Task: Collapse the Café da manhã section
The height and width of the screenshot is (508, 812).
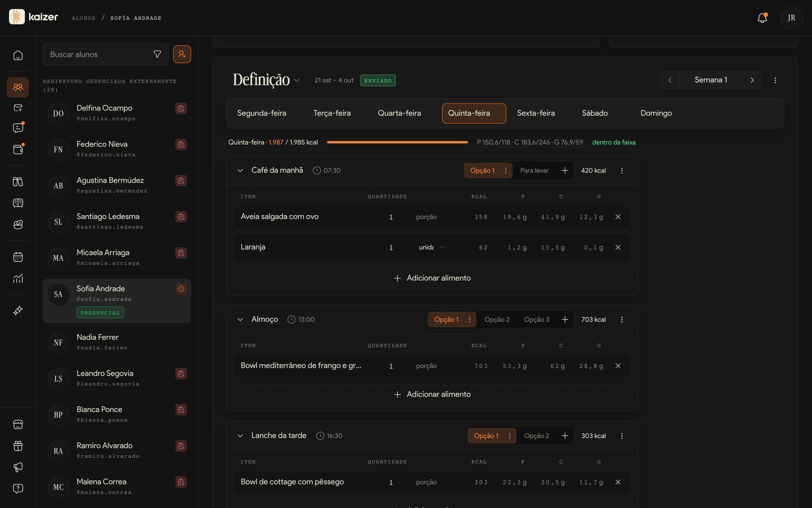Action: coord(240,171)
